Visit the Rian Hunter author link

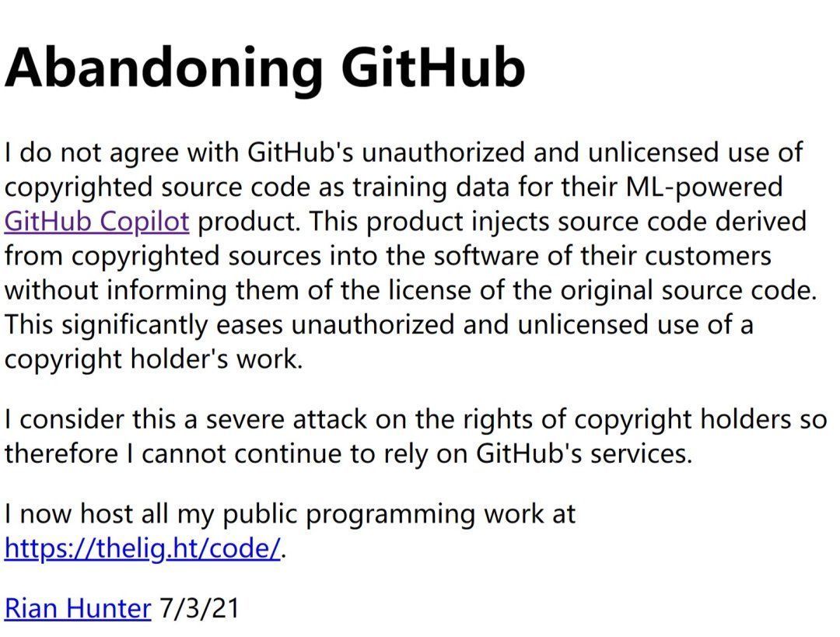78,608
